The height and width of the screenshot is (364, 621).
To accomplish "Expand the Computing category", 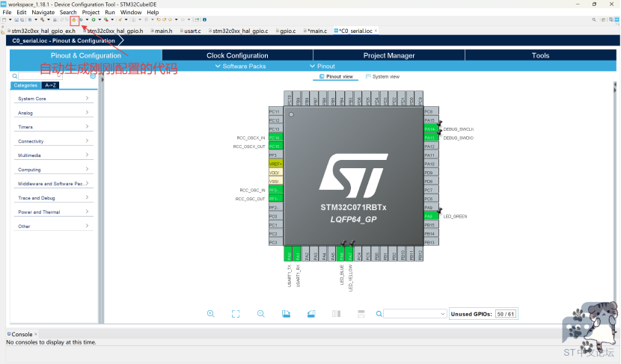I will [53, 170].
